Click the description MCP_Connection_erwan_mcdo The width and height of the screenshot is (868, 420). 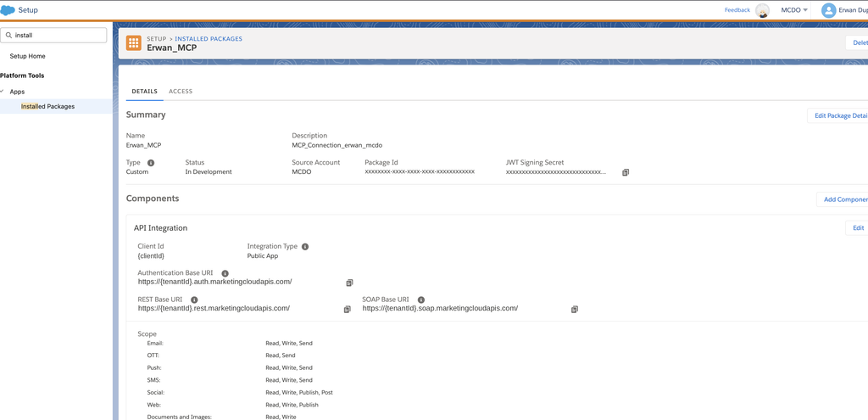[x=337, y=145]
